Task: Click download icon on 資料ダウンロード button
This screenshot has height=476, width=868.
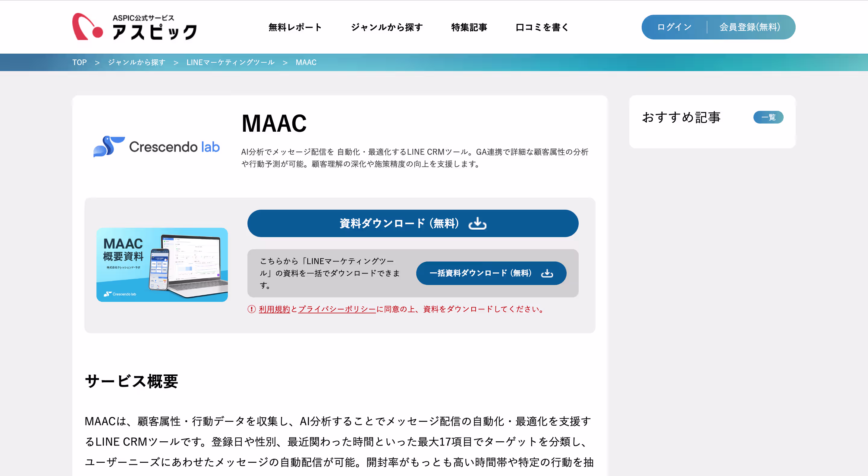Action: (x=477, y=223)
